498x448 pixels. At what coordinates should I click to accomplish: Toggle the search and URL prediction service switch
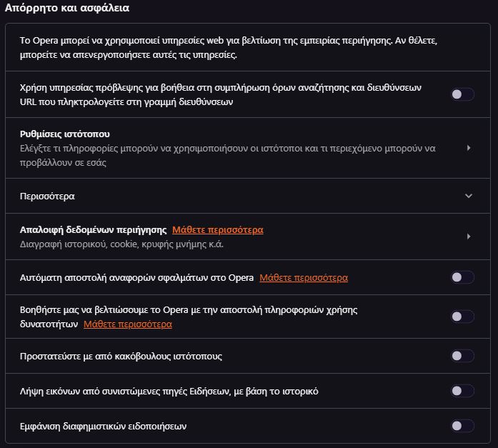click(x=462, y=94)
